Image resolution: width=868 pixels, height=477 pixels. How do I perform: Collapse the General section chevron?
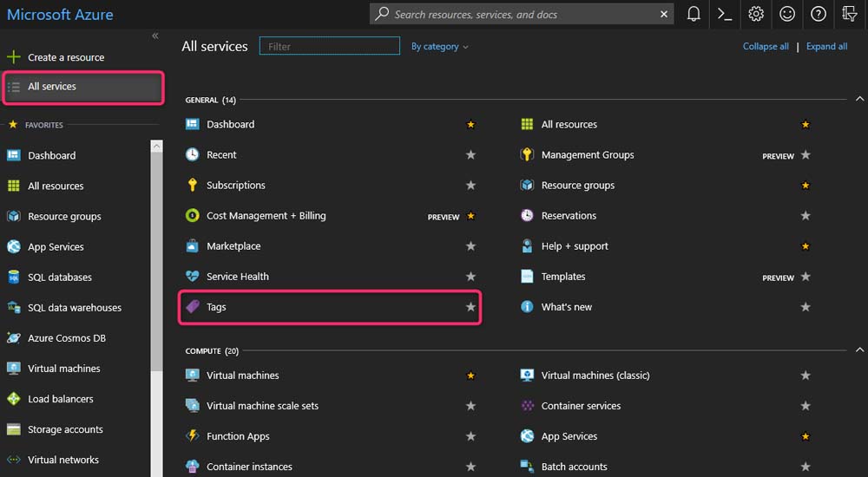point(859,100)
